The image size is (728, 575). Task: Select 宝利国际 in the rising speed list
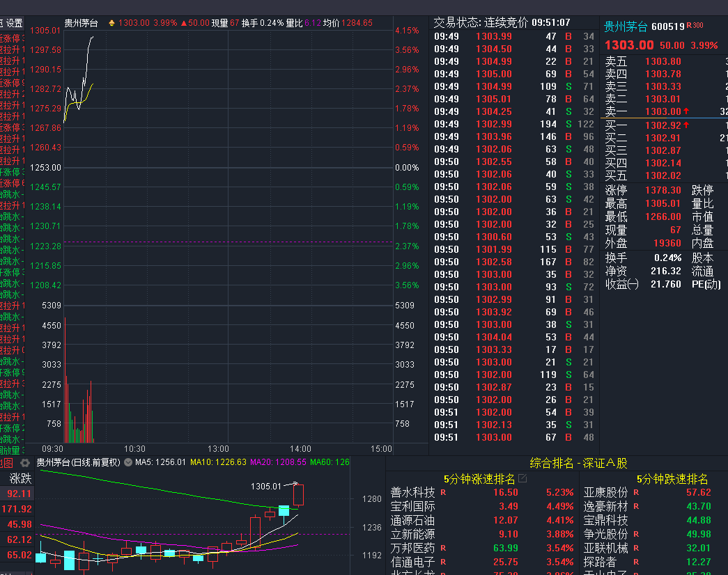412,506
